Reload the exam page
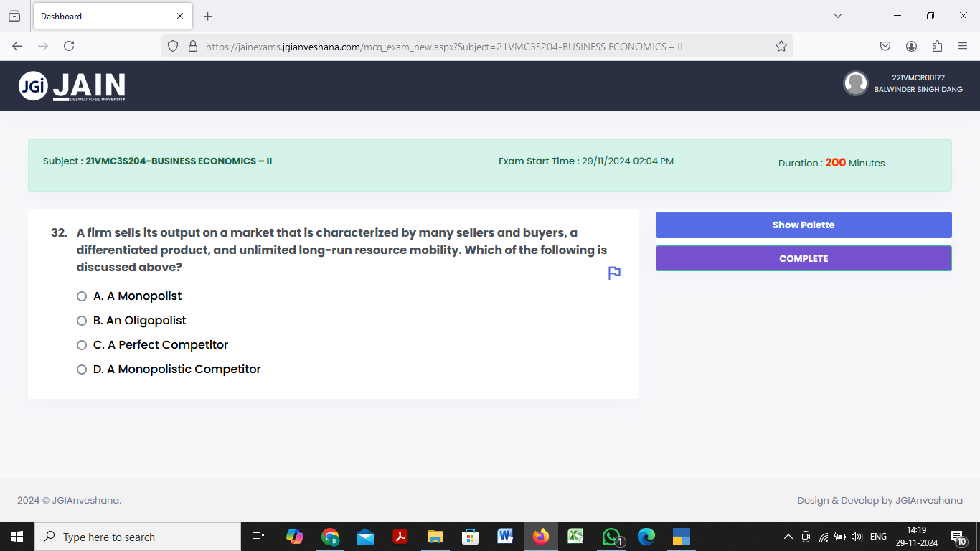 [68, 45]
